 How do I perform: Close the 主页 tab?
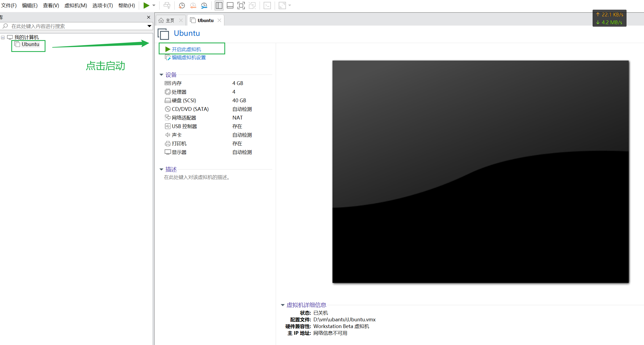[x=181, y=20]
